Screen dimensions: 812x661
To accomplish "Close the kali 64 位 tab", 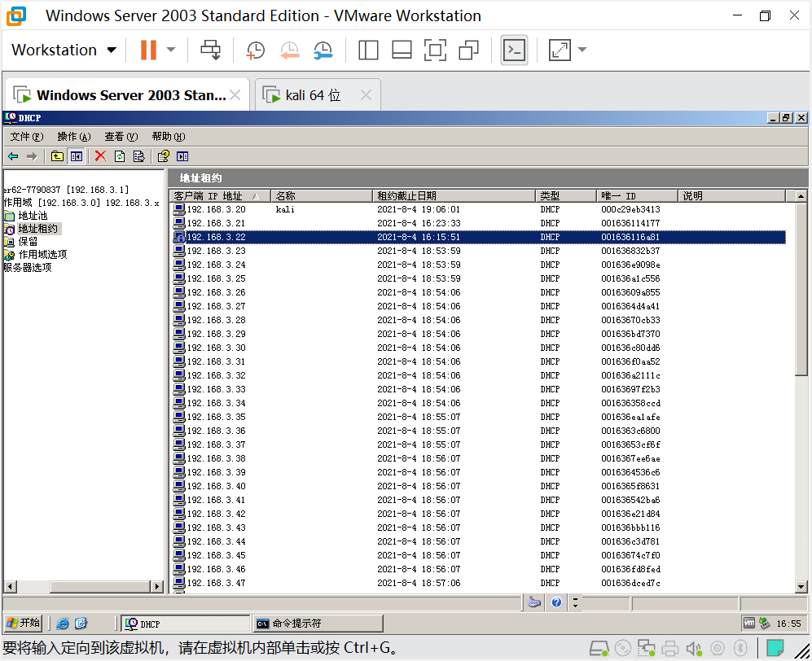I will pyautogui.click(x=366, y=95).
